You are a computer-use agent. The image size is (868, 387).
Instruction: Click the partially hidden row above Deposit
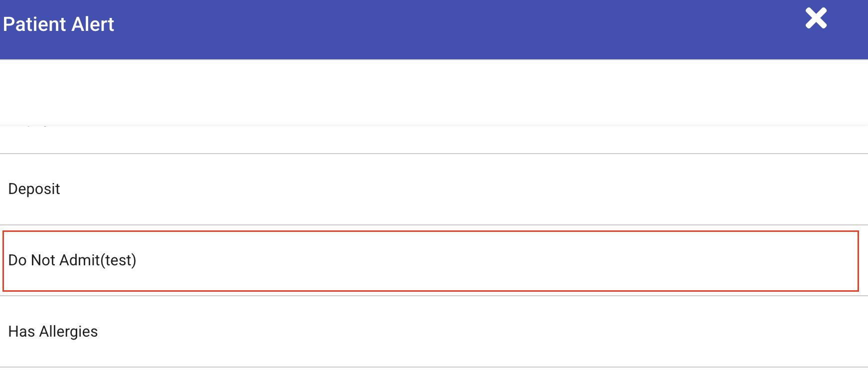click(434, 139)
